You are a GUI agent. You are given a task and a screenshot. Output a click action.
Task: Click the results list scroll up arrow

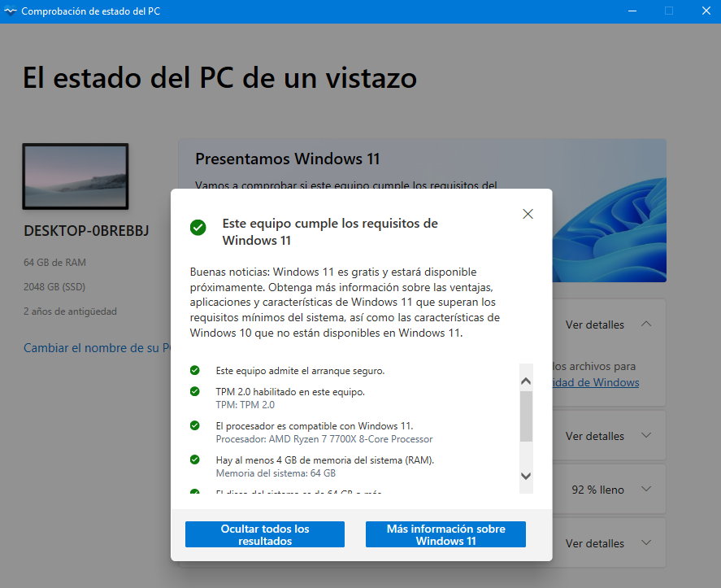pyautogui.click(x=526, y=381)
